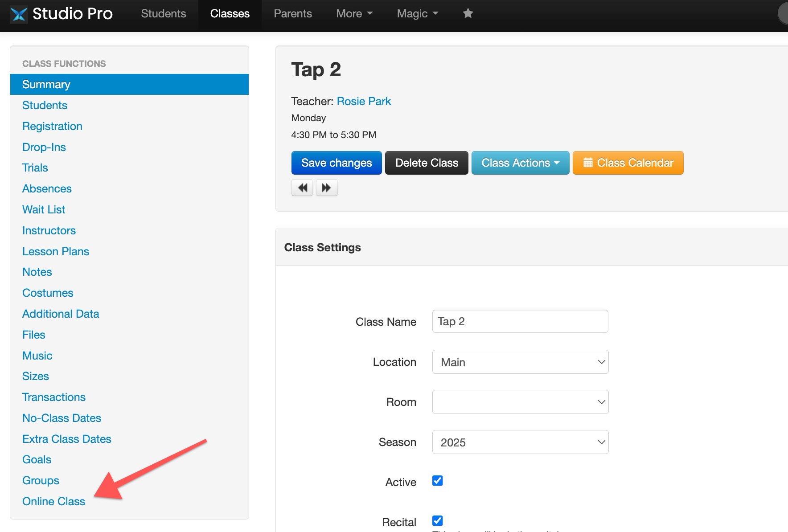
Task: Click the Delete Class button
Action: click(x=427, y=163)
